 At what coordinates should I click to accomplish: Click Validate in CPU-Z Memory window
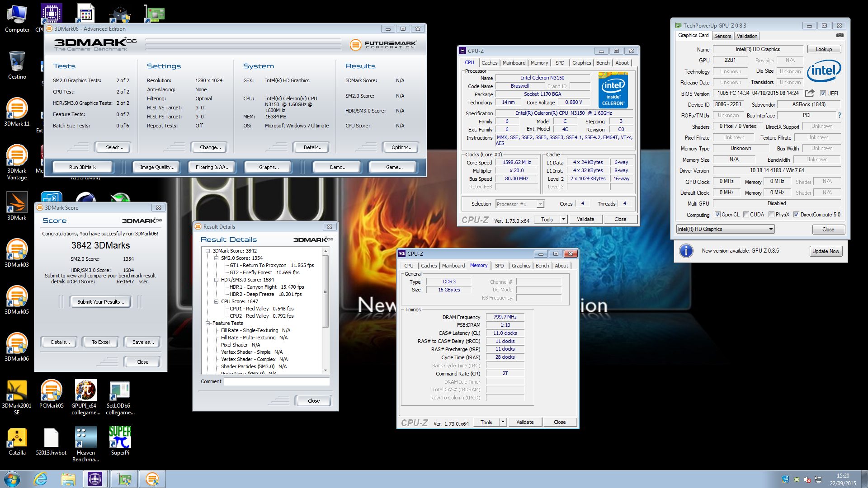coord(525,422)
